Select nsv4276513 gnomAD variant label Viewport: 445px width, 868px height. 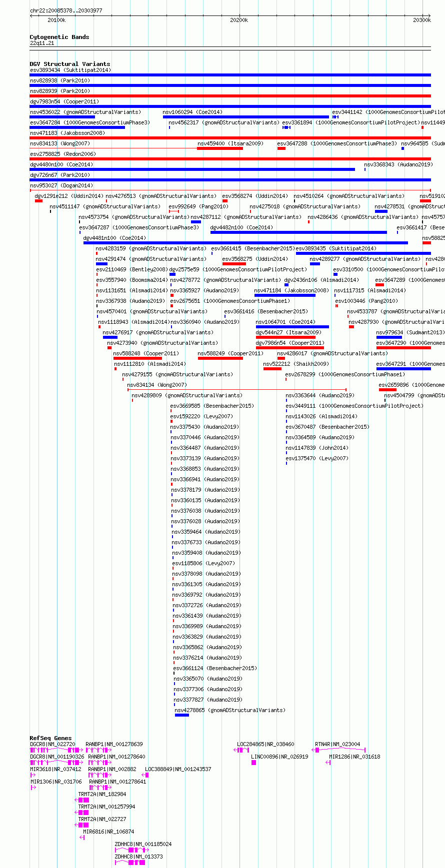pos(161,196)
